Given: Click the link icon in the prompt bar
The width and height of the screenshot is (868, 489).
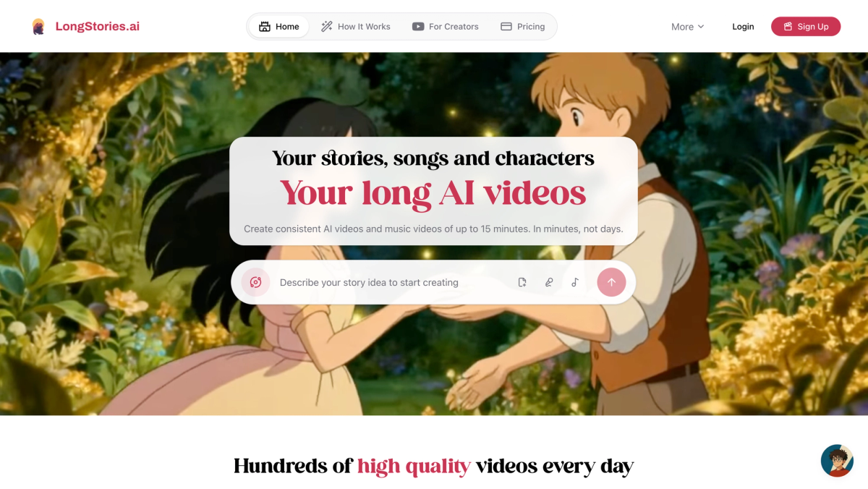Looking at the screenshot, I should (x=549, y=282).
